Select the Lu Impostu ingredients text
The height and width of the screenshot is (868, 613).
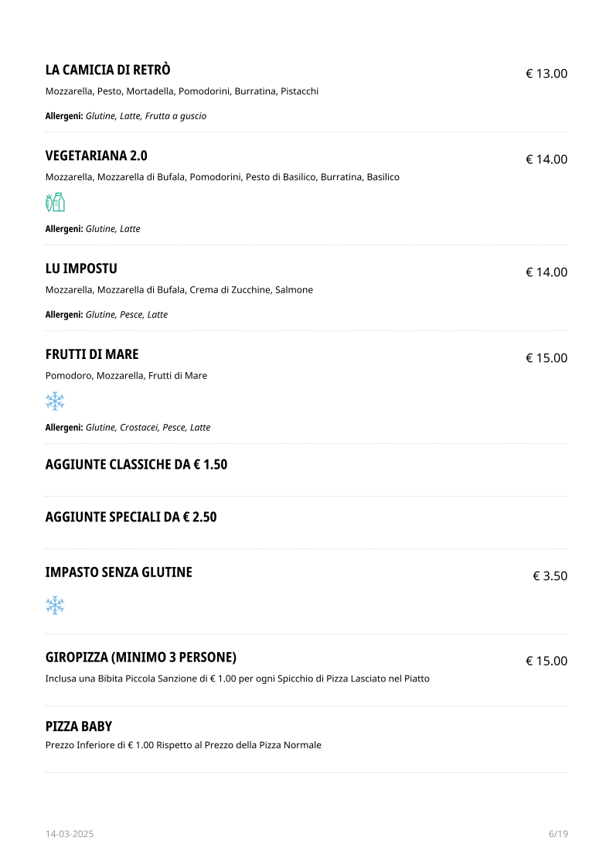(179, 290)
